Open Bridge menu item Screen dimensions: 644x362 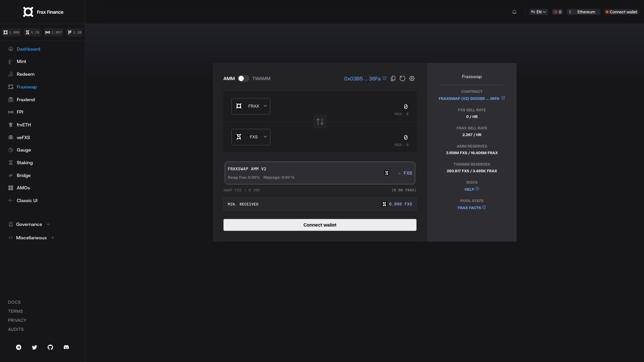23,175
